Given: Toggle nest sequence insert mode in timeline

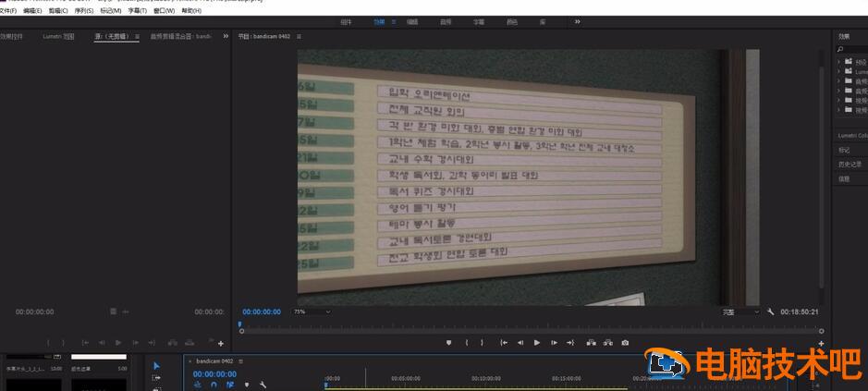Looking at the screenshot, I should click(x=197, y=385).
